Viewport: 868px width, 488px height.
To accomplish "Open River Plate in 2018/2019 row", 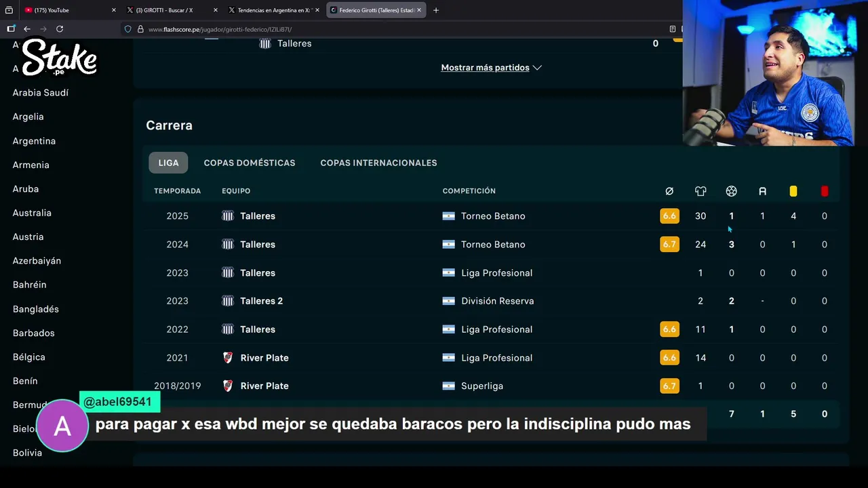I will (x=264, y=386).
